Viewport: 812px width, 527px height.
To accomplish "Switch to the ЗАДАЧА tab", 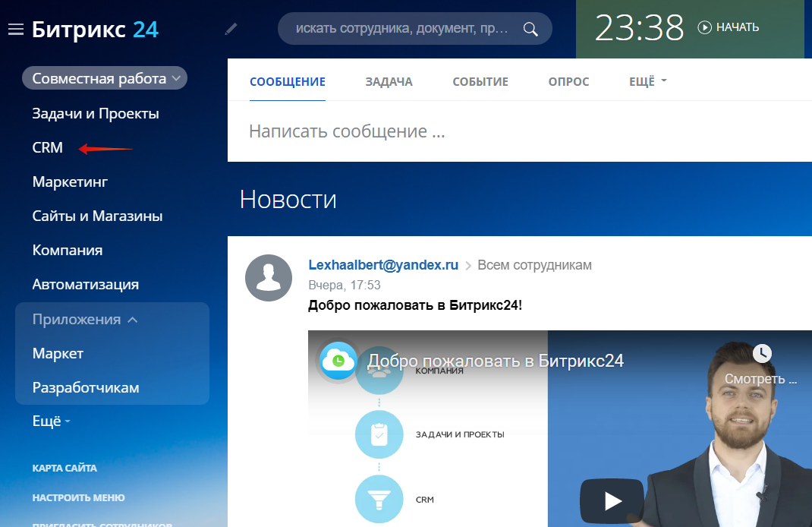I will click(x=389, y=82).
